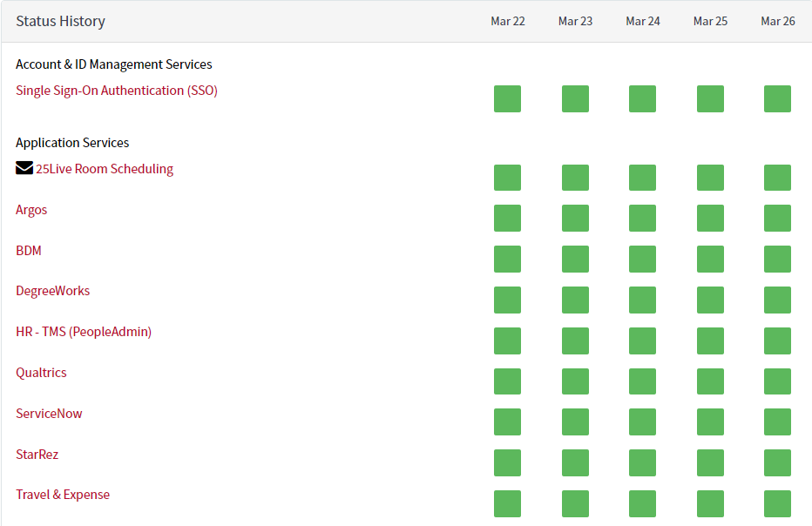The width and height of the screenshot is (812, 526).
Task: Click the Account & ID Management Services heading
Action: (114, 64)
